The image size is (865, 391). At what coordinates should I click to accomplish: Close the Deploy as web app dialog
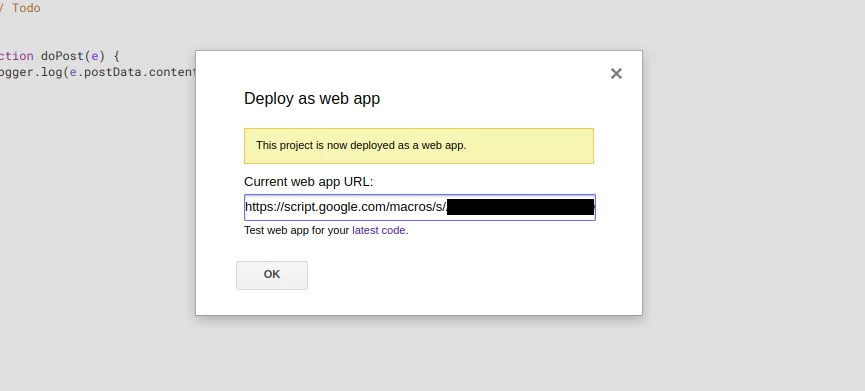[616, 73]
